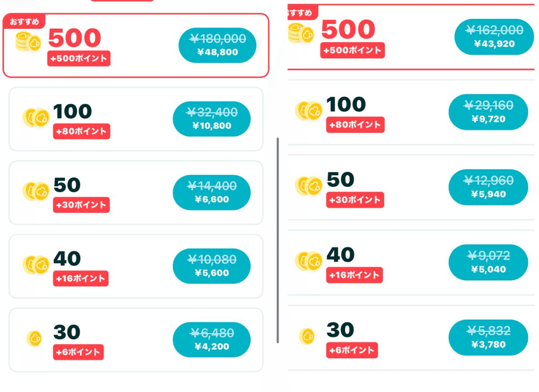Click the coin stack icon beside left 500
The image size is (539, 392).
(x=28, y=41)
